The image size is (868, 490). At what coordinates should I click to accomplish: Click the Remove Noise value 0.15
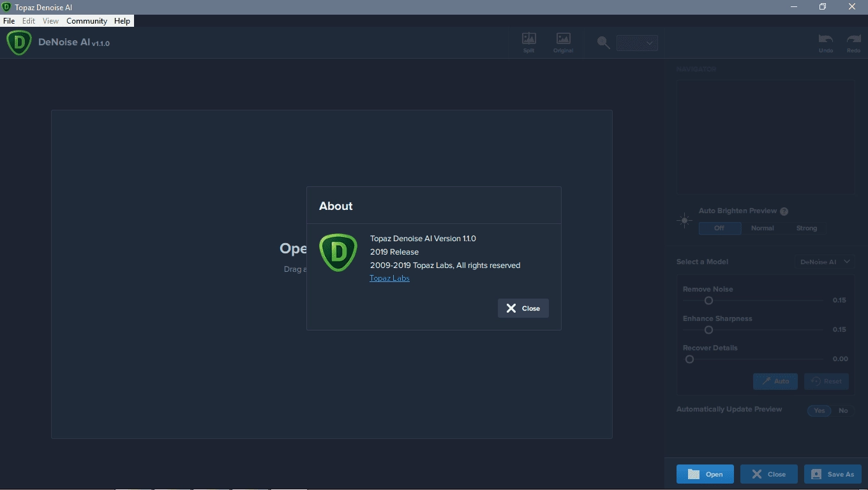(839, 300)
